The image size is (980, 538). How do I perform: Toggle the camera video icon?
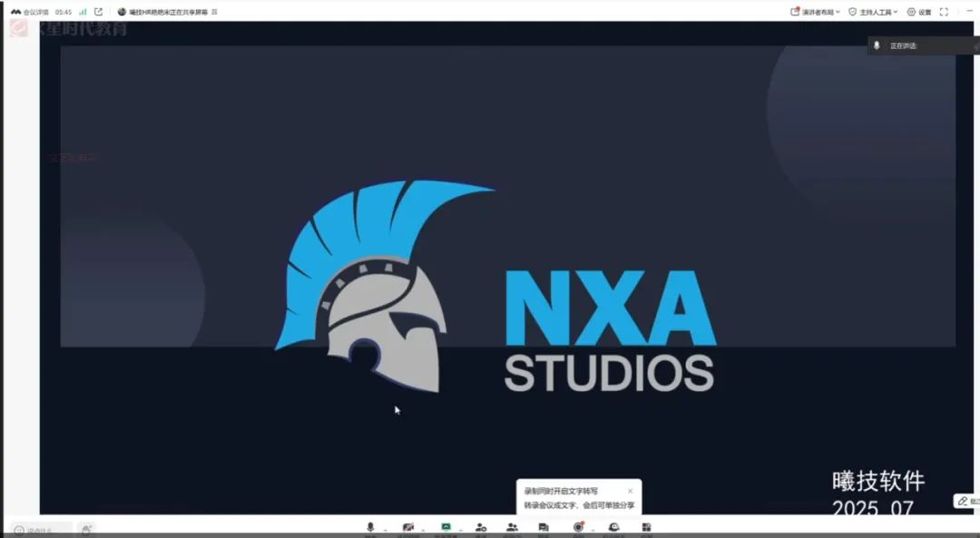point(408,528)
